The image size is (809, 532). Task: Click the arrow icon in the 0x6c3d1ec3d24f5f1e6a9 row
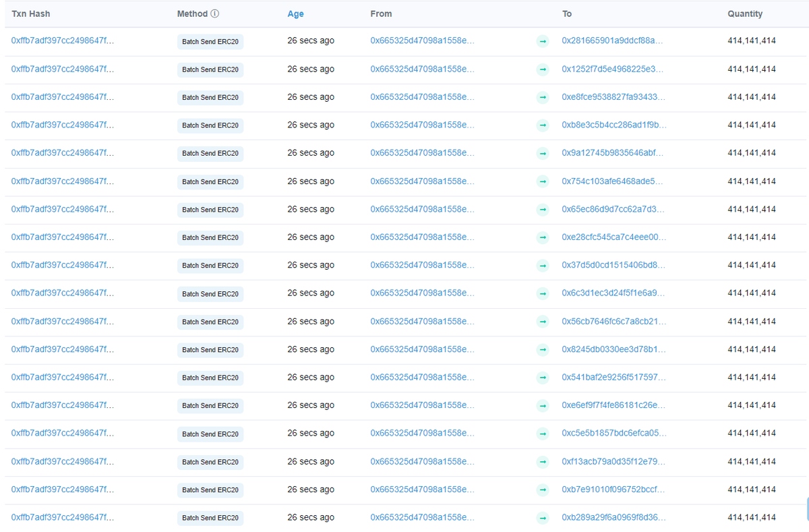[543, 294]
